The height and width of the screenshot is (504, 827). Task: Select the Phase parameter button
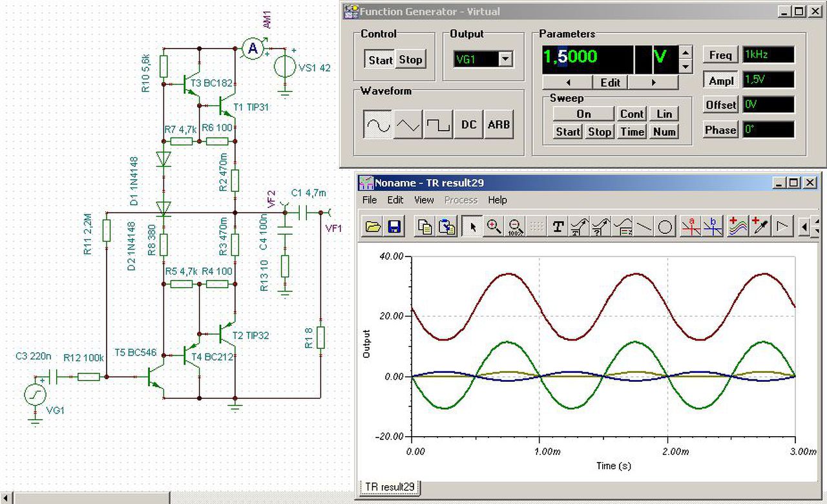(720, 130)
